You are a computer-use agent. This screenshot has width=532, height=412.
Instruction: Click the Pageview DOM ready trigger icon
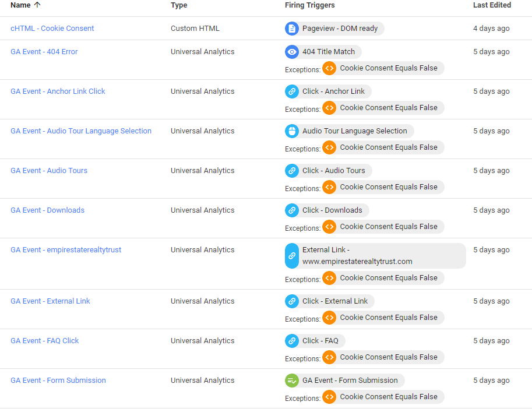click(x=292, y=29)
